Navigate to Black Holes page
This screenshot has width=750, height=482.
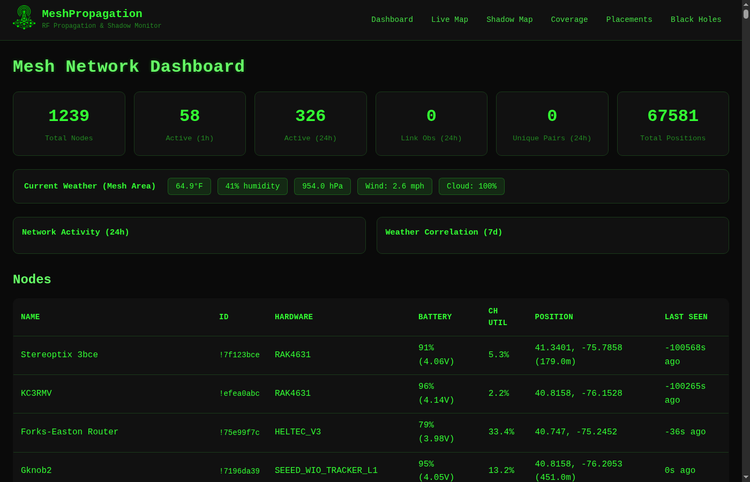[x=695, y=20]
